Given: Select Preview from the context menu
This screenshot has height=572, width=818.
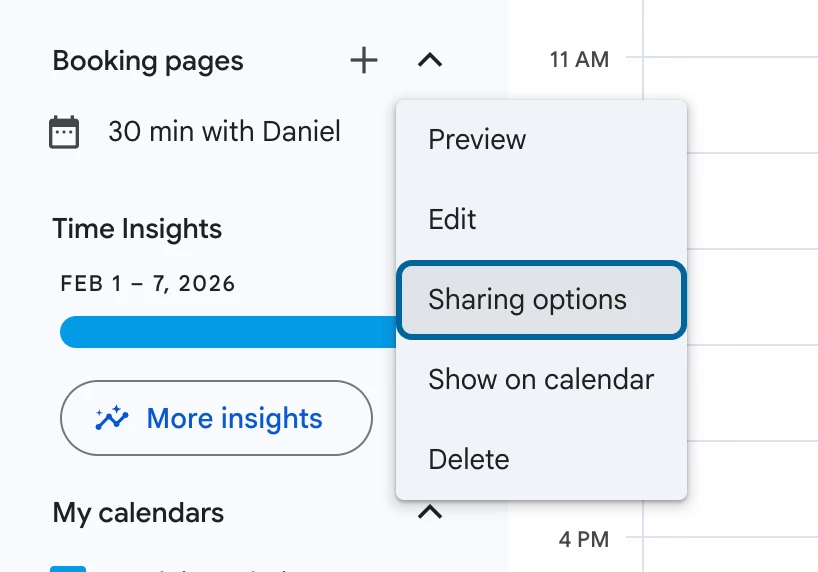Looking at the screenshot, I should [x=542, y=140].
